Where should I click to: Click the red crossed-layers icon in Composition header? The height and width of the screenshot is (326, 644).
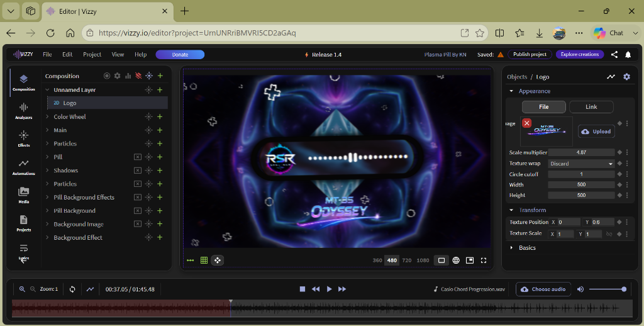(x=138, y=76)
